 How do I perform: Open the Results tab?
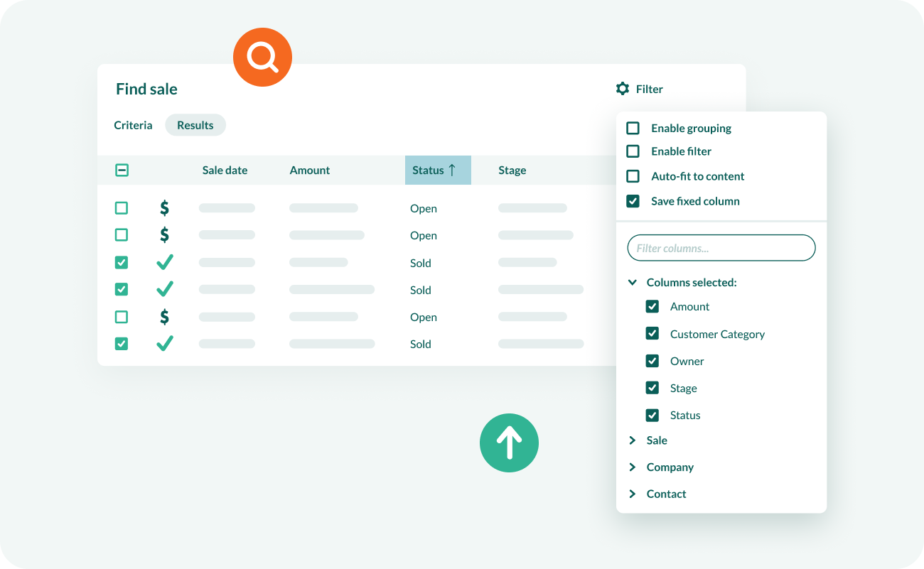coord(195,125)
